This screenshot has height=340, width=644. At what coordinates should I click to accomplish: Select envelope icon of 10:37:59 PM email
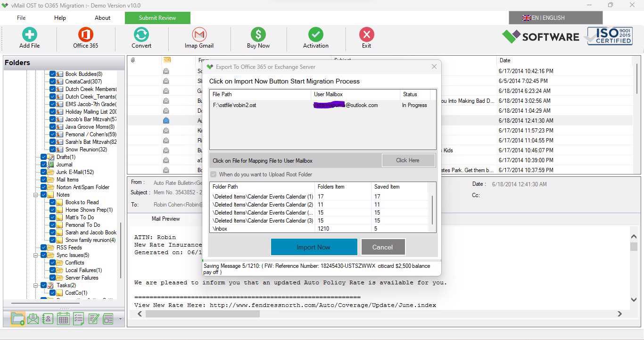(166, 170)
